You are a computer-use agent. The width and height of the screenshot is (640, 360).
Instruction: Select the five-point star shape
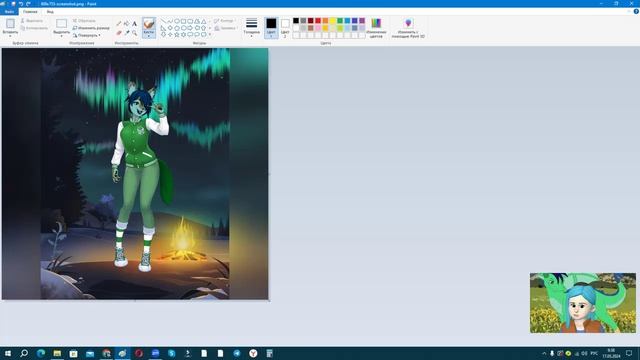[x=177, y=35]
